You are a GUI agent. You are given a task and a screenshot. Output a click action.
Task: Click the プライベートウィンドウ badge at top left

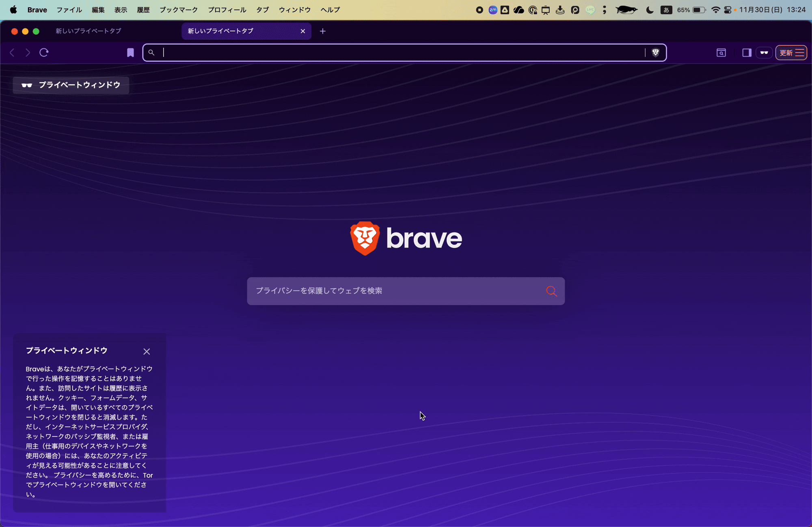[x=71, y=85]
